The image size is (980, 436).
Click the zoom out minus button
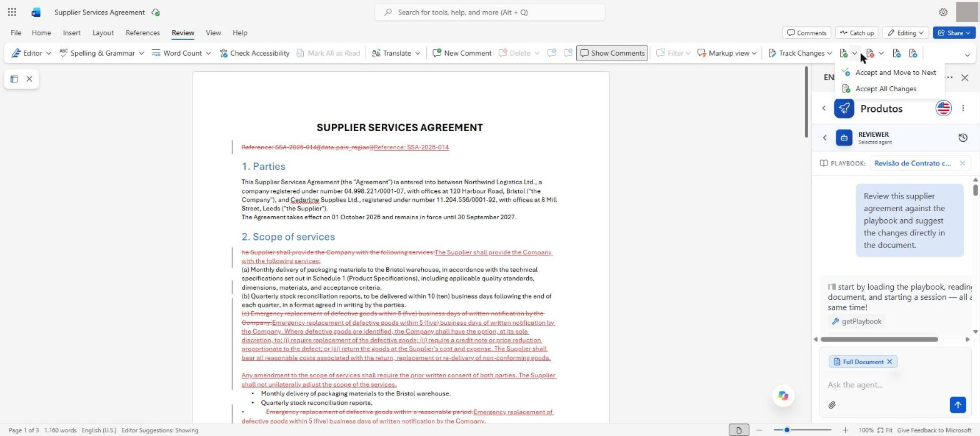(759, 430)
